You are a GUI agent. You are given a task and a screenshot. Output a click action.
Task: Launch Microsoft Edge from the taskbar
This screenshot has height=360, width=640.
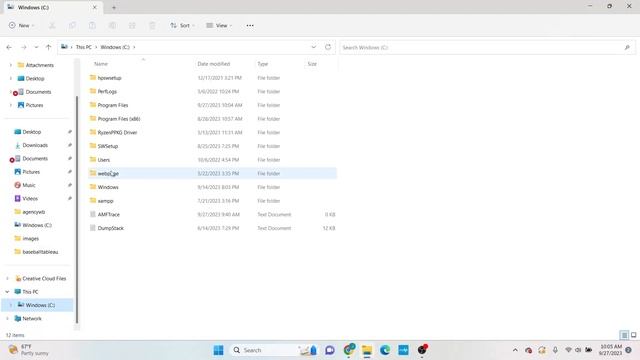[x=385, y=350]
